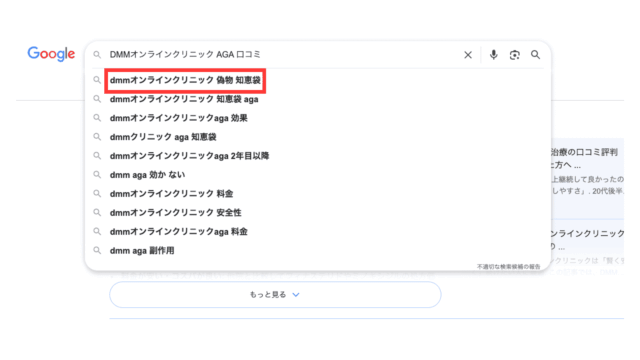Screen dimensions: 640x360
Task: Select suggestion dmm aga 副作用
Action: tap(142, 251)
